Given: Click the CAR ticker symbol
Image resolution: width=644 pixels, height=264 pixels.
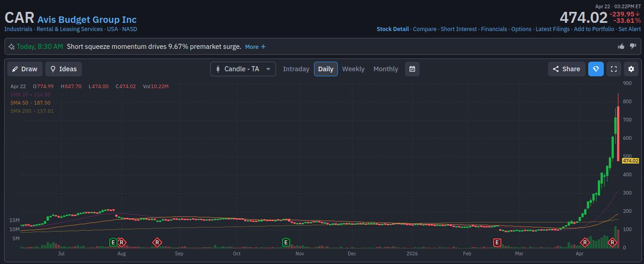Looking at the screenshot, I should click(x=19, y=18).
